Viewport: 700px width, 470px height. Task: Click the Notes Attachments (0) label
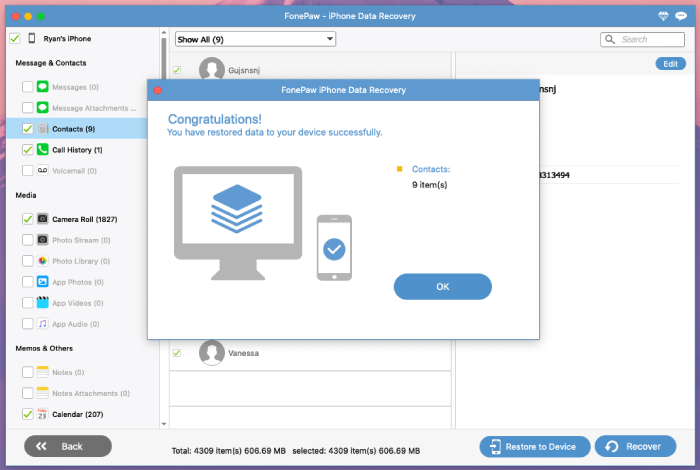point(91,393)
